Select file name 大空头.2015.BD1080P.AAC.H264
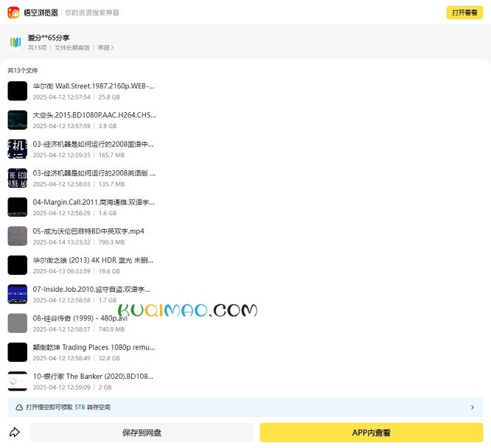 click(94, 115)
